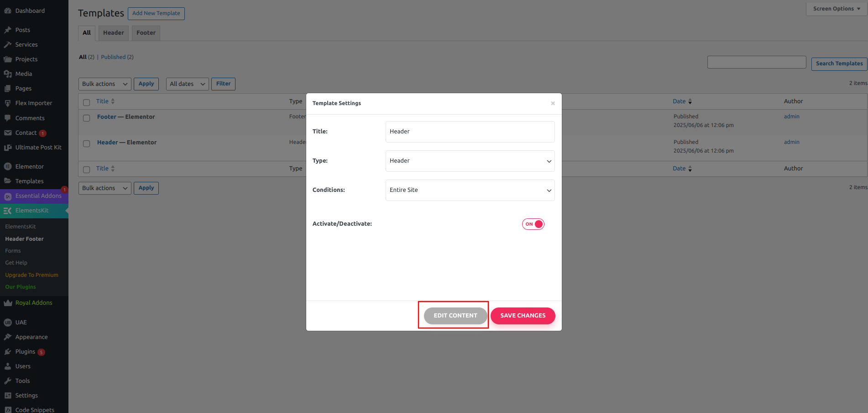This screenshot has height=413, width=868.
Task: Expand the Conditions dropdown
Action: click(x=470, y=190)
